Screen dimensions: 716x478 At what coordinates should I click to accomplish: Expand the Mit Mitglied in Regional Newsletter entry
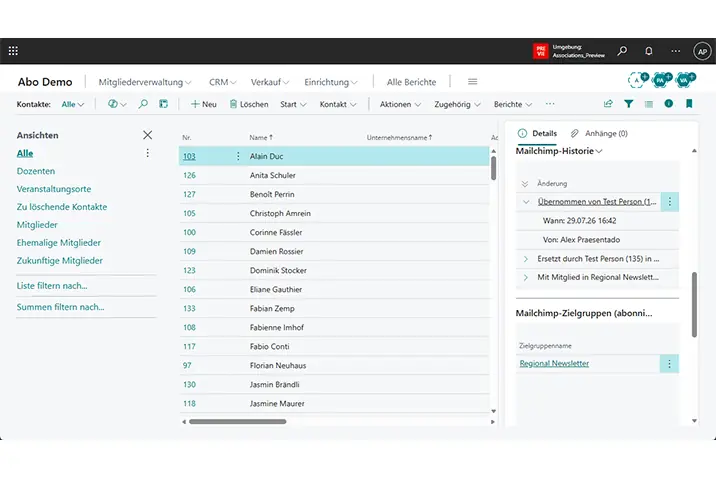526,278
